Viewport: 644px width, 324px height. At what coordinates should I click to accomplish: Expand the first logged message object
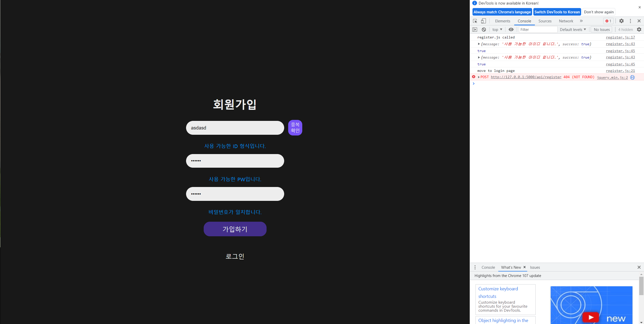(x=479, y=44)
